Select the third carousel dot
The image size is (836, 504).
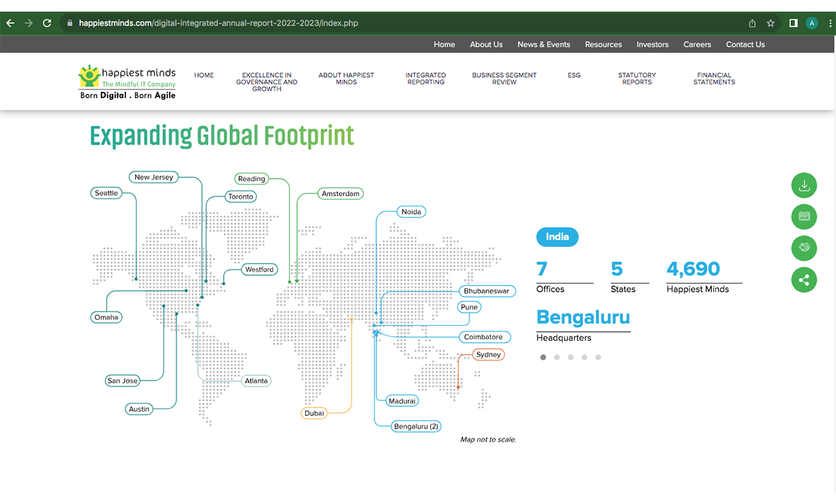click(570, 357)
